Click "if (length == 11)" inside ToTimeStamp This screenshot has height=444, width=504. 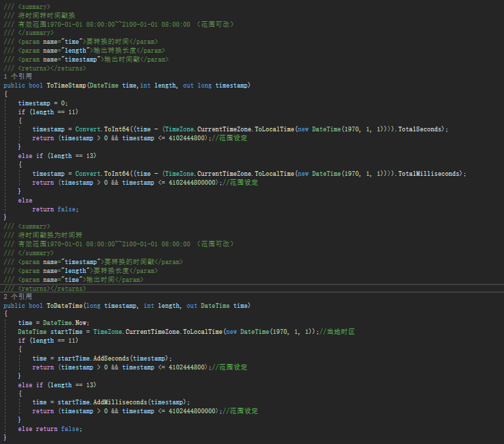[x=48, y=112]
